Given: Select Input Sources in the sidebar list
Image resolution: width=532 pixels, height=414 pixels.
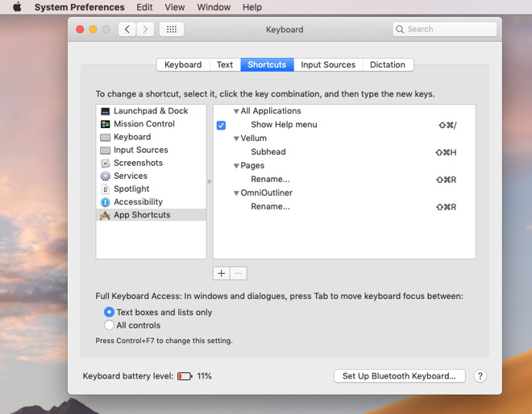Looking at the screenshot, I should click(152, 150).
